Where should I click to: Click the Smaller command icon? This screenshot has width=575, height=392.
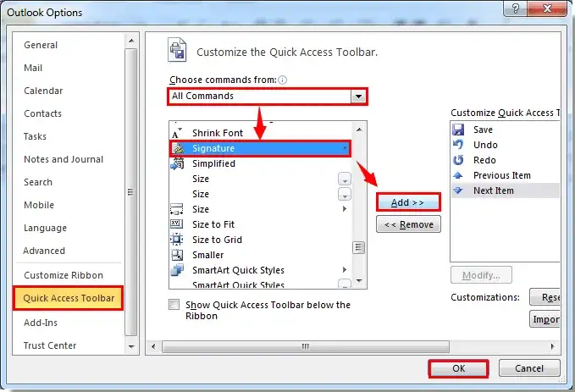coord(177,255)
